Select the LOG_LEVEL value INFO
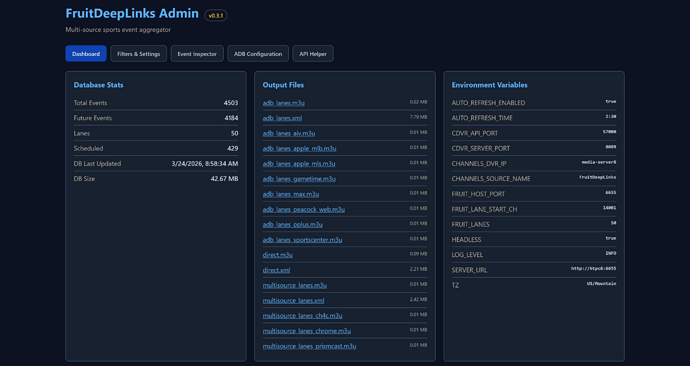This screenshot has height=366, width=690. [x=611, y=253]
